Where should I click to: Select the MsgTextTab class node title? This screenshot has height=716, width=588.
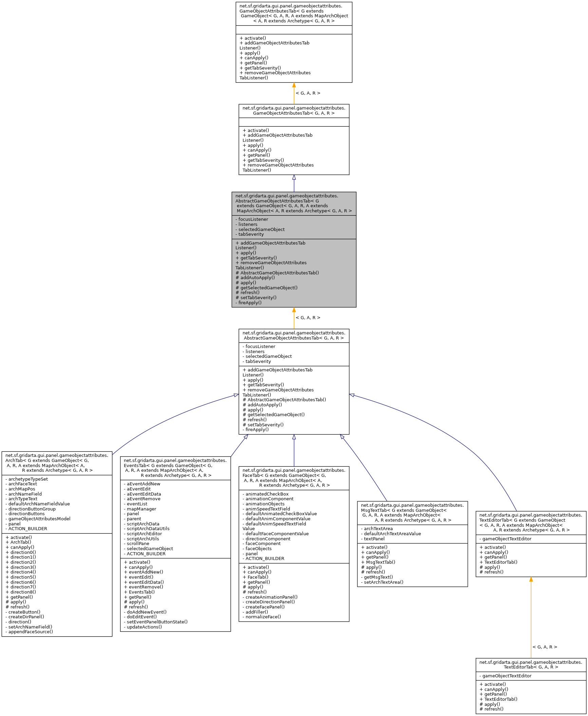point(412,512)
